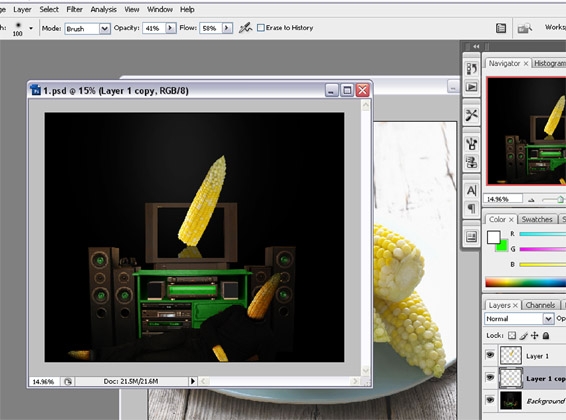Pick a color from the color ramp
The image size is (566, 420).
coord(526,282)
